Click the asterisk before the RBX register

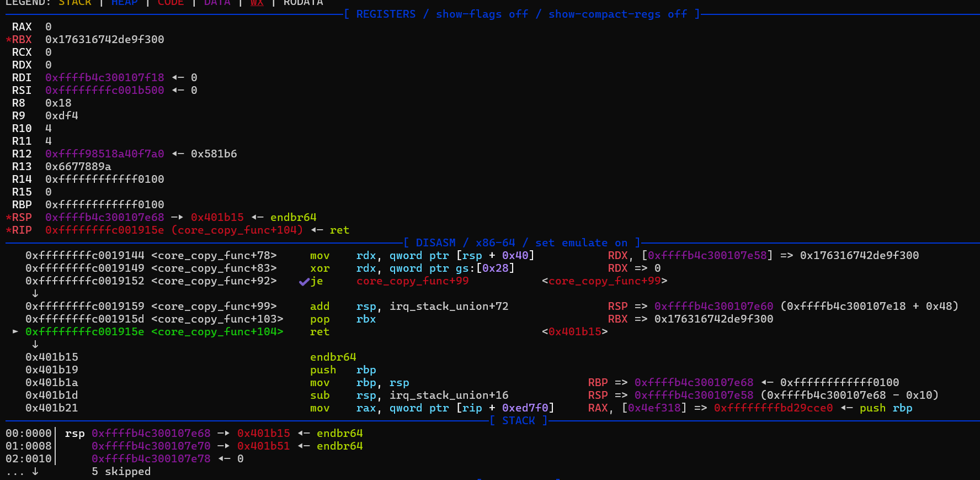pyautogui.click(x=9, y=40)
